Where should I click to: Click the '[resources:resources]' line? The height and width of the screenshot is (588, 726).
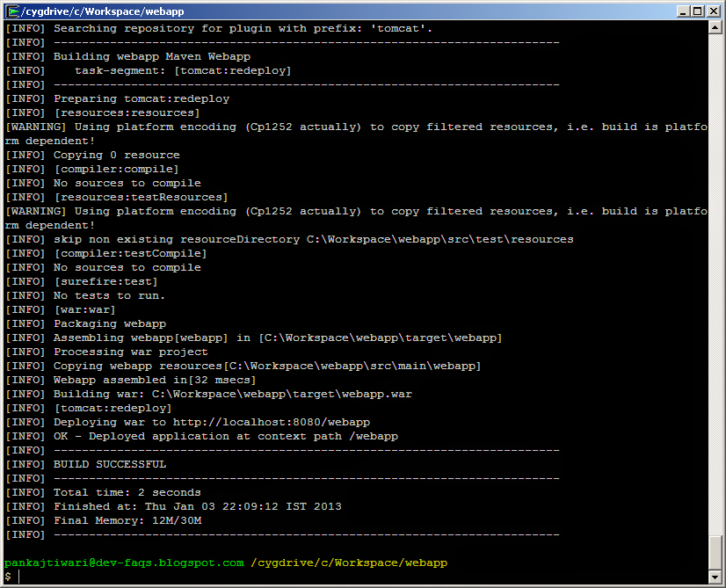(x=103, y=113)
